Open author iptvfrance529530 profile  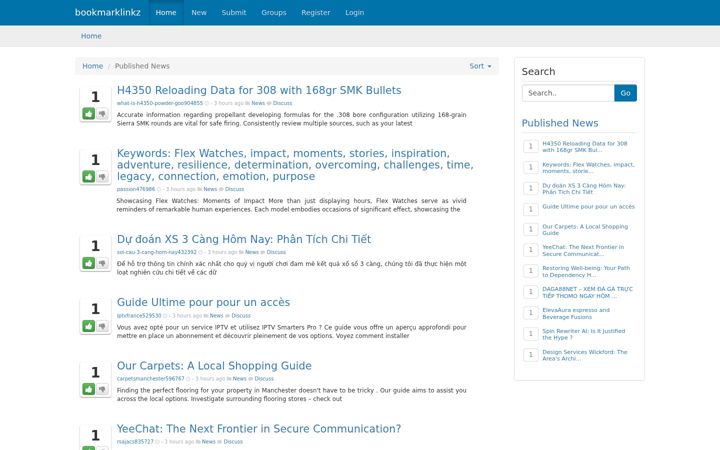tap(139, 315)
